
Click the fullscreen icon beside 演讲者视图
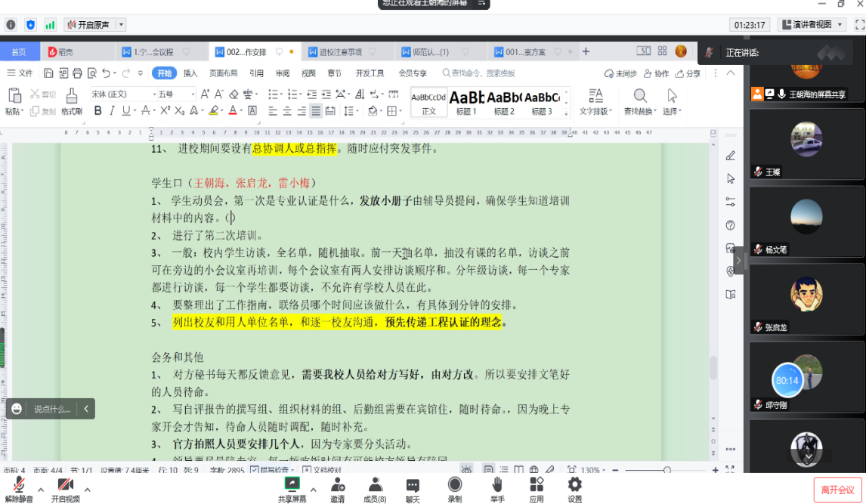click(859, 25)
